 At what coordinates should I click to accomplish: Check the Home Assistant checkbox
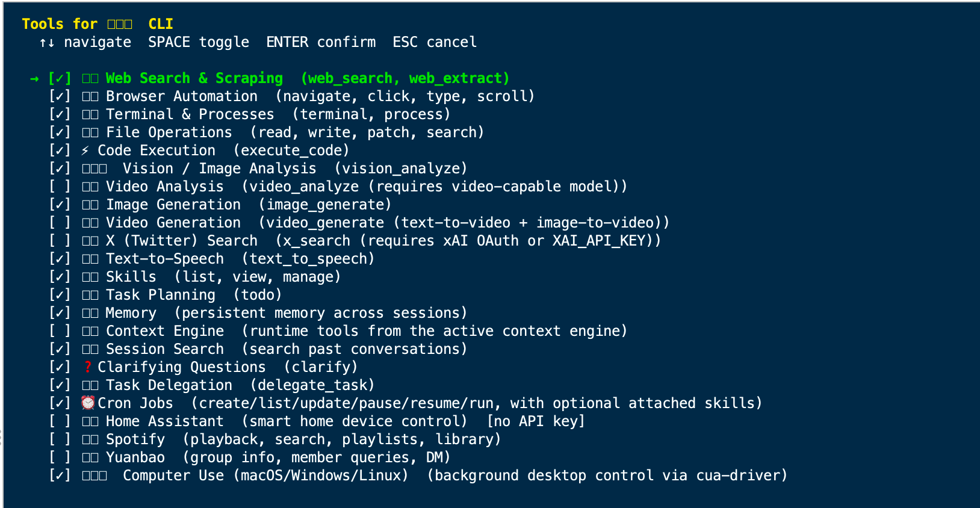60,421
